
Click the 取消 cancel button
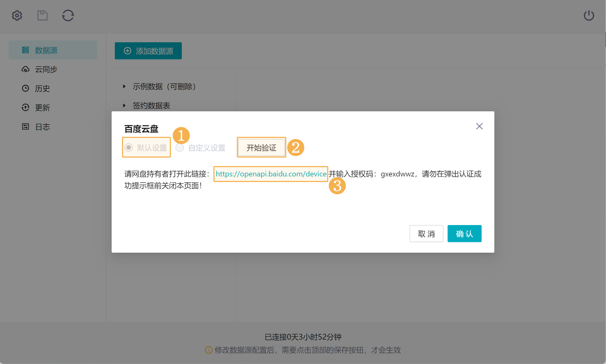(426, 234)
